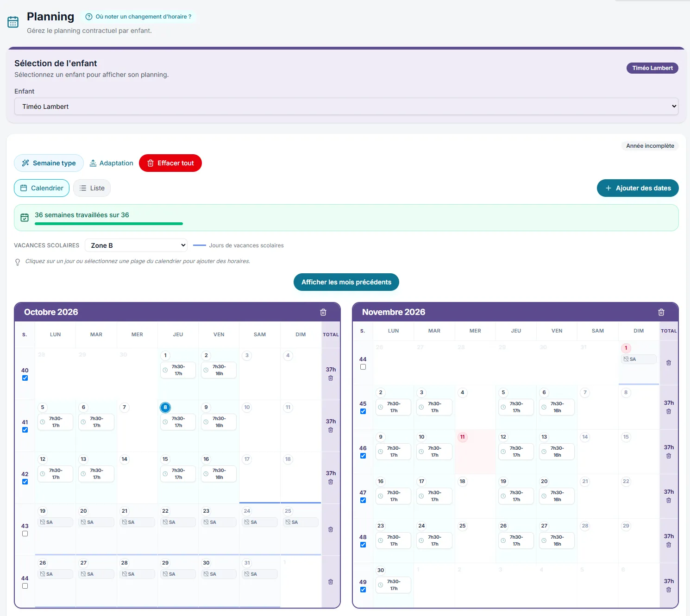The width and height of the screenshot is (690, 616).
Task: Open 7h30-16h slot on November 6
Action: pos(557,407)
